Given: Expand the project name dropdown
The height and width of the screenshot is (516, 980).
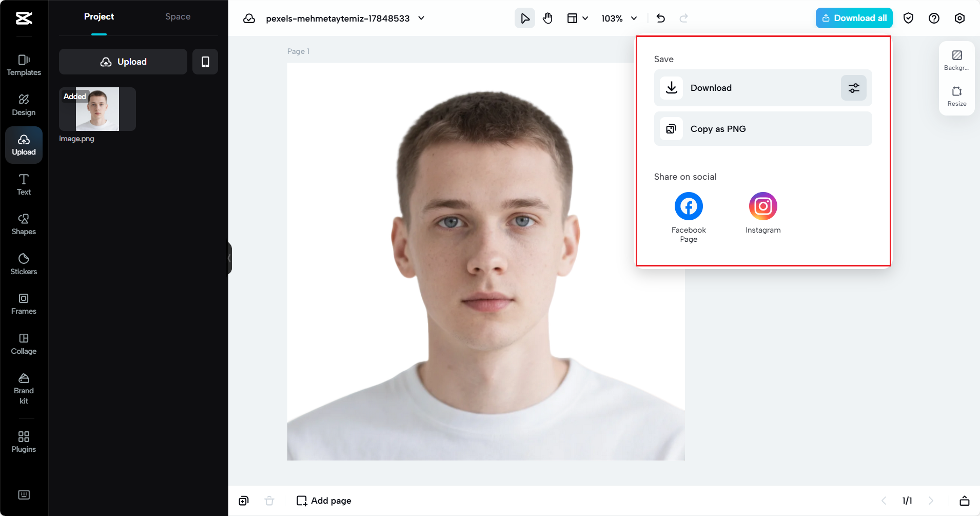Looking at the screenshot, I should pos(421,18).
